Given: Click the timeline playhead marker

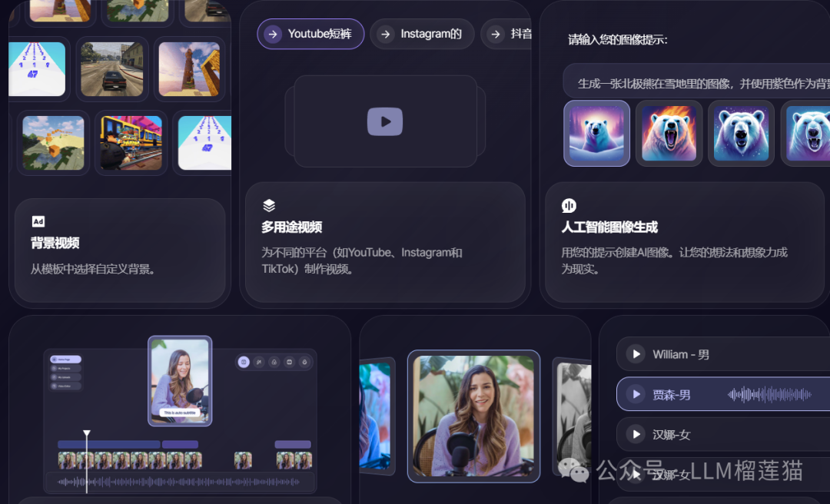Looking at the screenshot, I should click(87, 433).
